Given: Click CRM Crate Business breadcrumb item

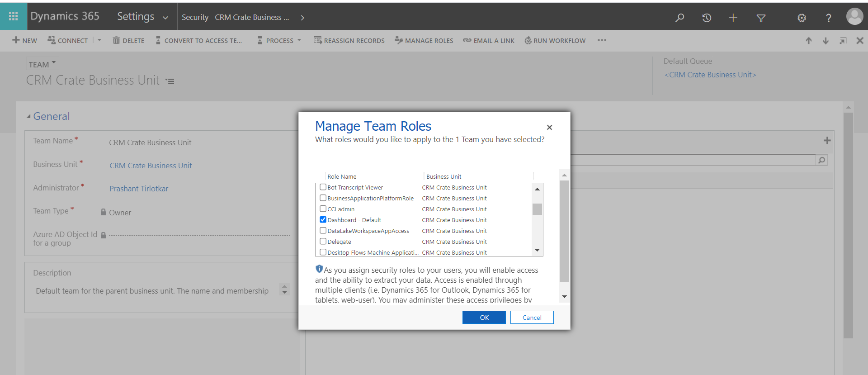Looking at the screenshot, I should click(252, 17).
